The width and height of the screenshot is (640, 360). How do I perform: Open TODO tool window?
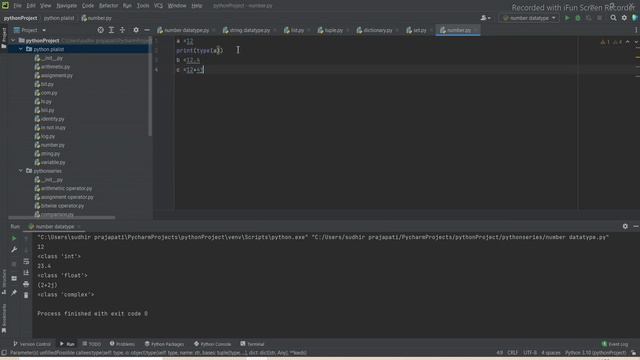click(x=91, y=344)
